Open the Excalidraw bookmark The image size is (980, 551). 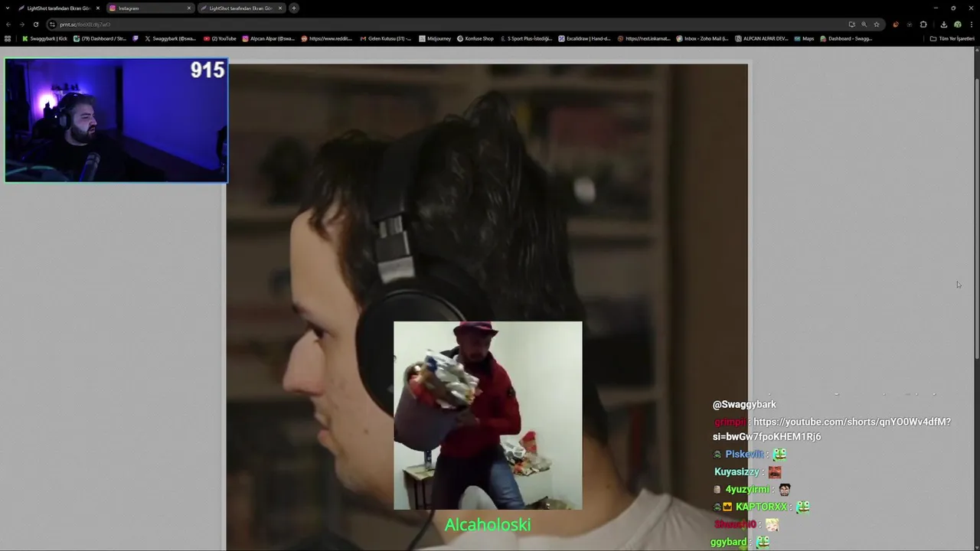[584, 38]
